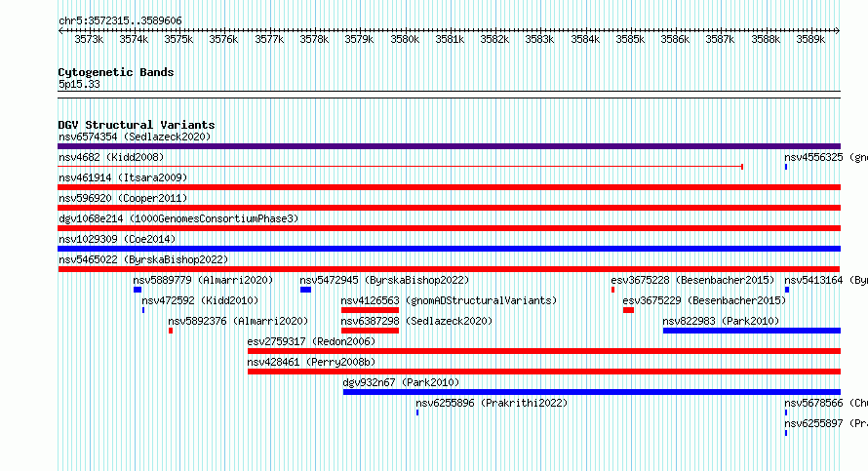
Task: Select the blue nsv5472945 ByrskaBishop2022 block
Action: click(x=305, y=290)
